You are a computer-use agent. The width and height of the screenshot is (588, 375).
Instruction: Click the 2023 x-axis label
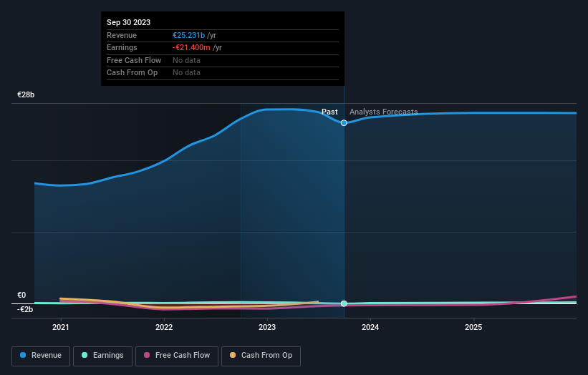pyautogui.click(x=267, y=327)
